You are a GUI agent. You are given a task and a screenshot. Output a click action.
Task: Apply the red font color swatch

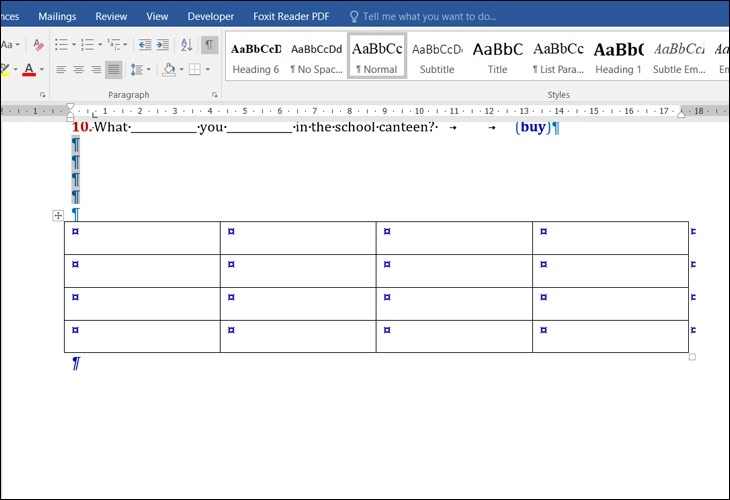click(29, 70)
